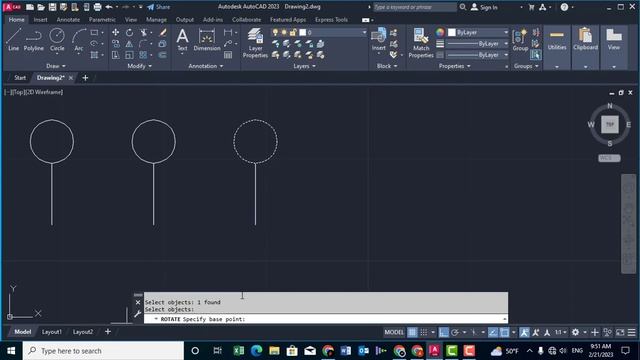Expand the Properties panel

pyautogui.click(x=454, y=66)
